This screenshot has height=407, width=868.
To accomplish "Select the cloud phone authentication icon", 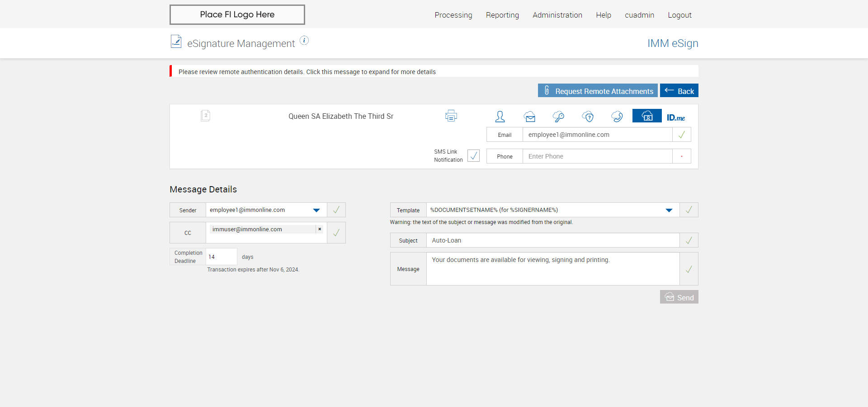I will tap(617, 117).
